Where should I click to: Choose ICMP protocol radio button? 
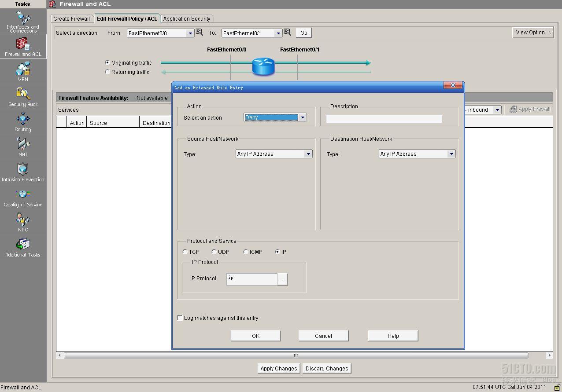246,252
